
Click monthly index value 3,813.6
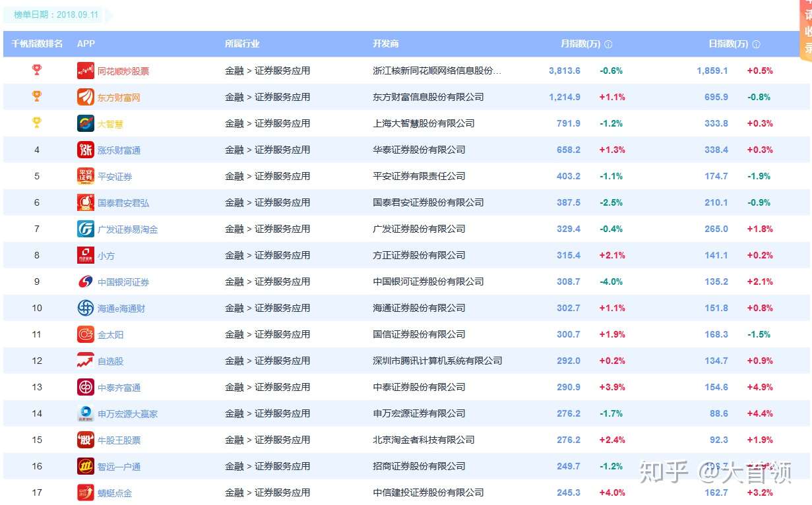[565, 71]
